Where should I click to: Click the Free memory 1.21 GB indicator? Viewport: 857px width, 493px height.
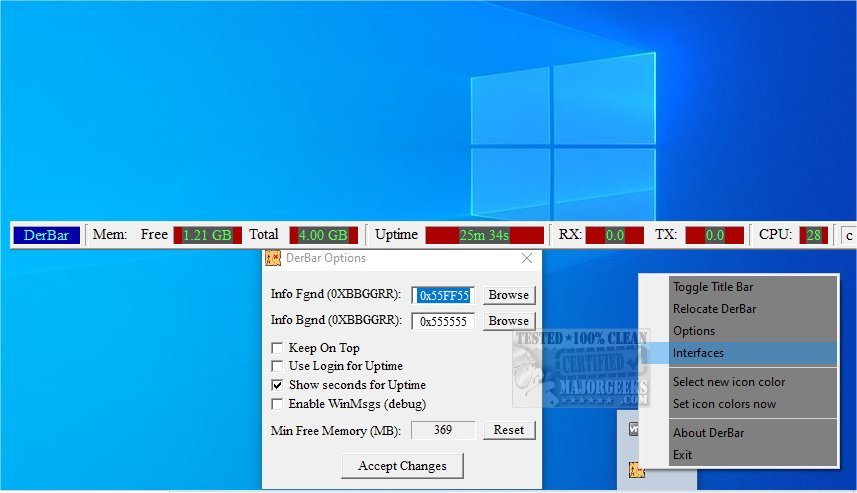coord(208,236)
